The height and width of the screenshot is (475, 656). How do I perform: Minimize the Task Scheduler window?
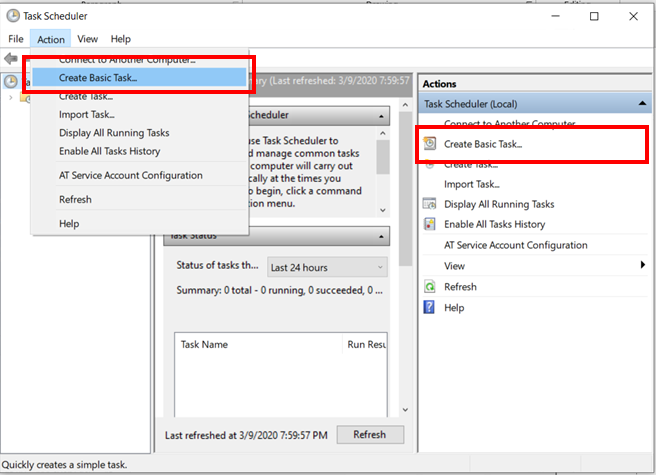555,16
